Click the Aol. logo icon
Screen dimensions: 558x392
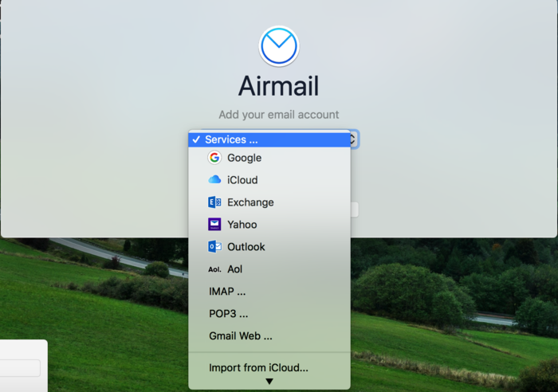click(x=214, y=269)
